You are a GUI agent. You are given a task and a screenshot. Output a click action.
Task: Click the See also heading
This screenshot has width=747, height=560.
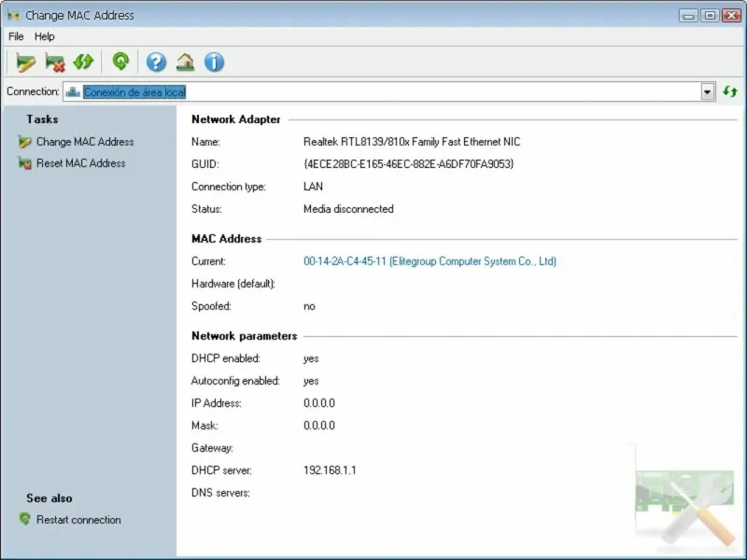(x=49, y=498)
